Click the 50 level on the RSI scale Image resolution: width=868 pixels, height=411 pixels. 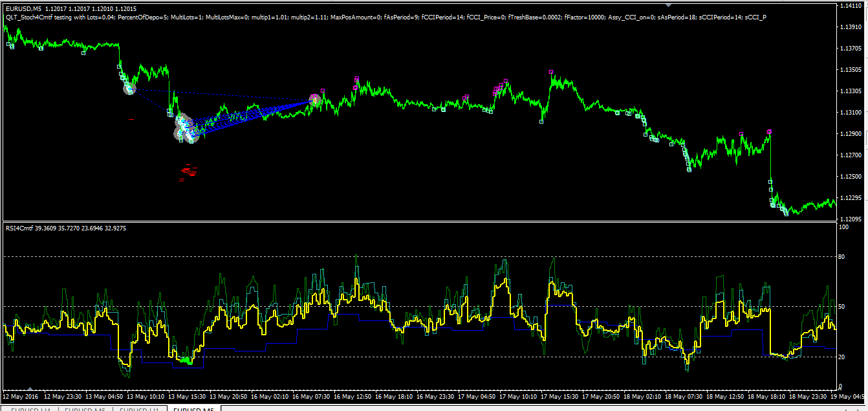point(842,306)
